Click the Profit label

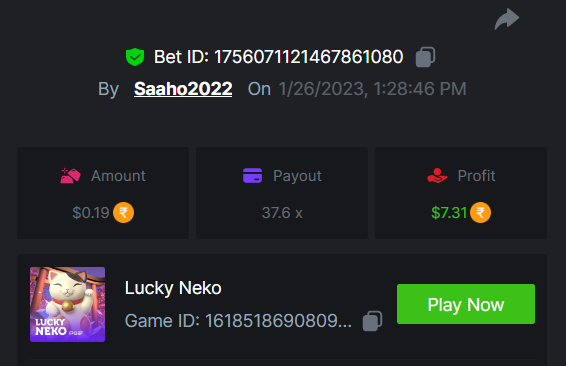click(476, 176)
